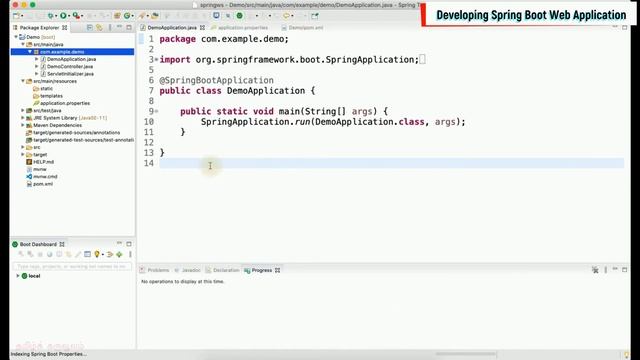This screenshot has height=360, width=640.
Task: Click Remove All Finished Operations in Progress view
Action: click(x=595, y=270)
